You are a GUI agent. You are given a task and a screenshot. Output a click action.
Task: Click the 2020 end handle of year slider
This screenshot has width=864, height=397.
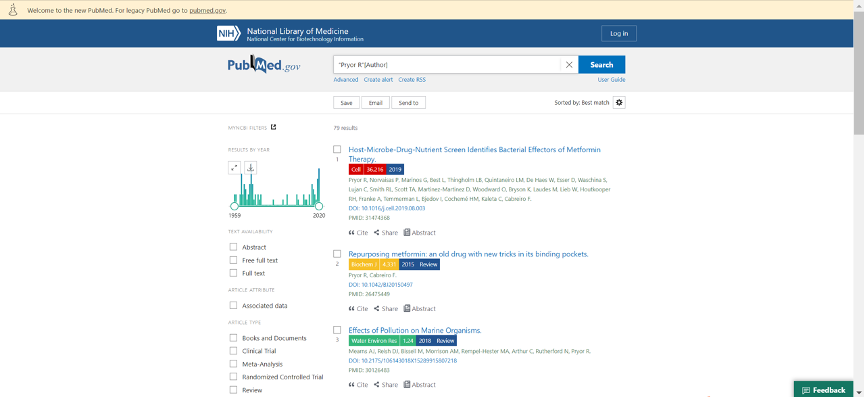point(318,206)
